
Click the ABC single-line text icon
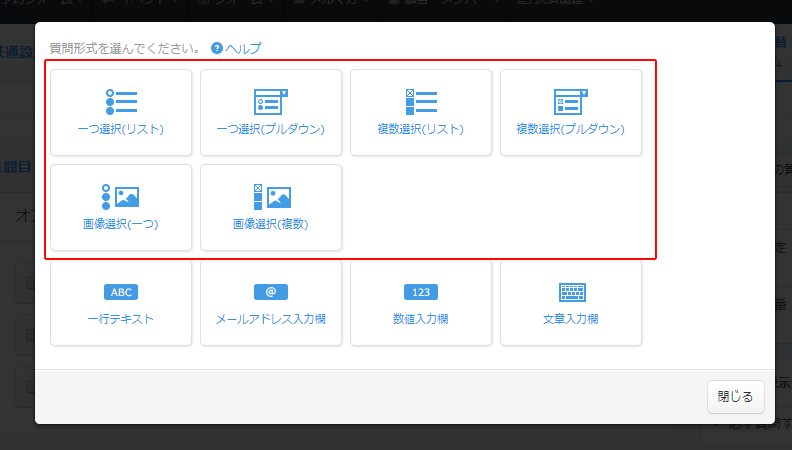(120, 292)
